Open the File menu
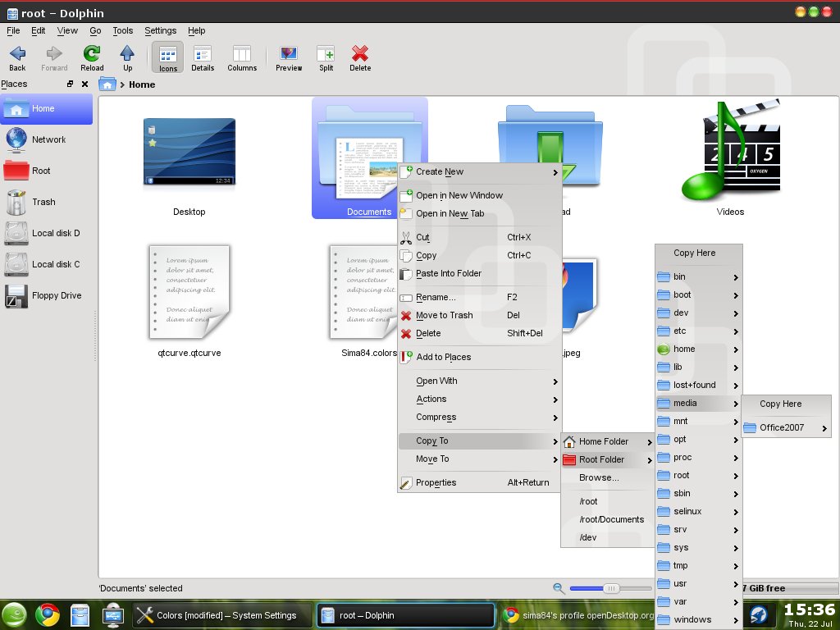Screen dimensions: 840x630 [x=13, y=30]
